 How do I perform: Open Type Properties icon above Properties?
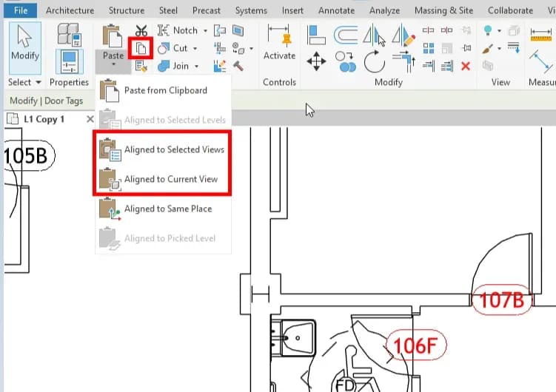tap(69, 34)
